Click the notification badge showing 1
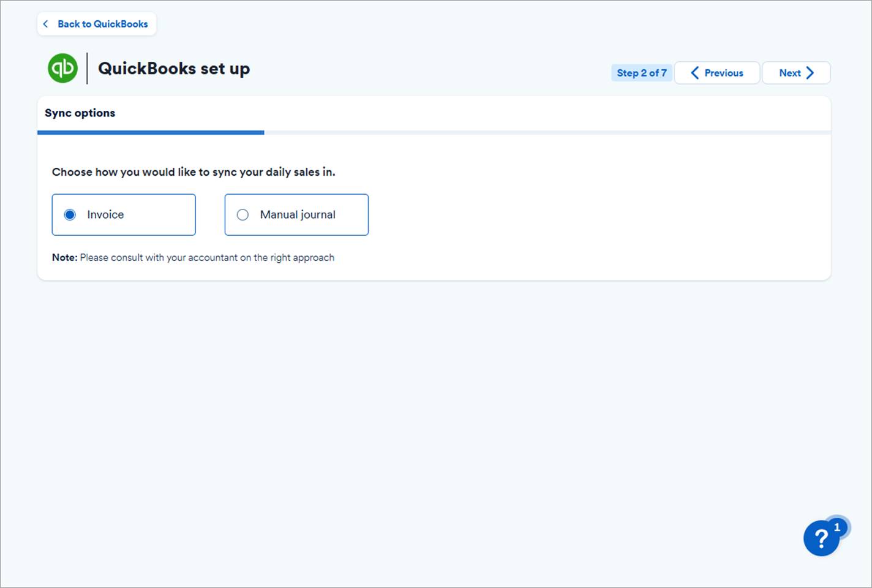This screenshot has width=872, height=588. pyautogui.click(x=837, y=527)
